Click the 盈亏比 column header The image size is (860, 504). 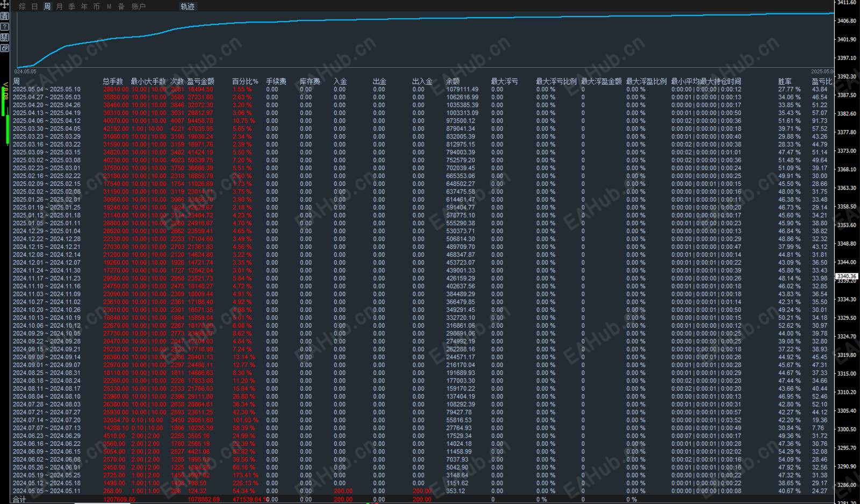[822, 81]
